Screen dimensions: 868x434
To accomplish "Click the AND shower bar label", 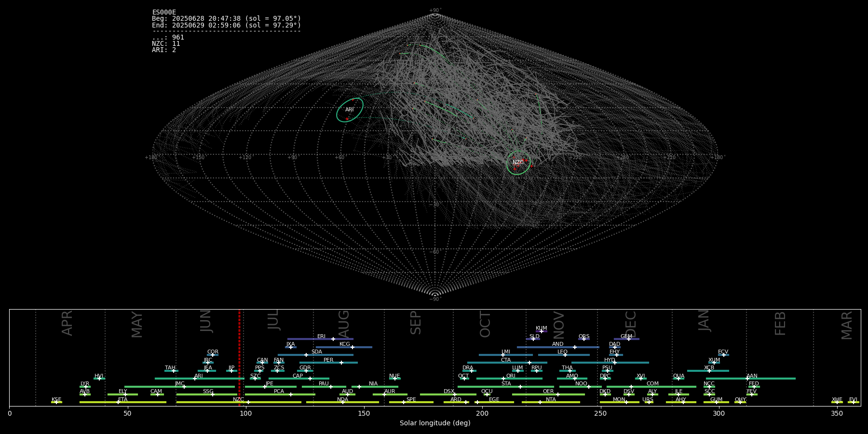I will pyautogui.click(x=557, y=344).
